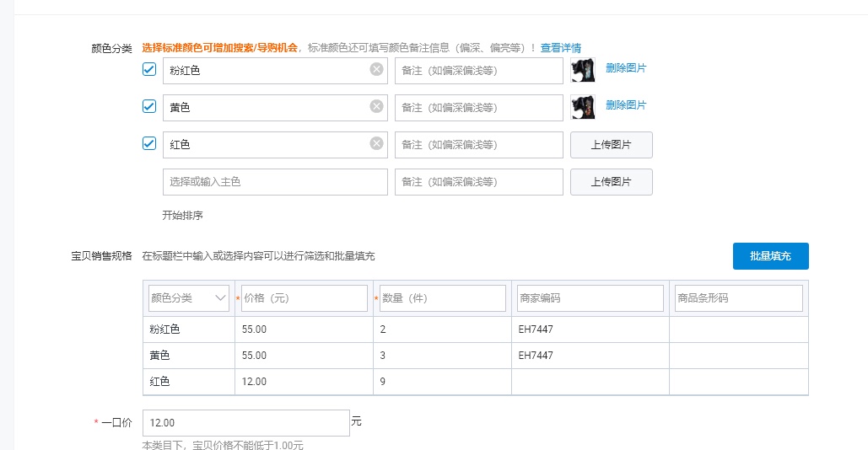The width and height of the screenshot is (868, 450).
Task: Clear the 红色 color field
Action: point(376,144)
